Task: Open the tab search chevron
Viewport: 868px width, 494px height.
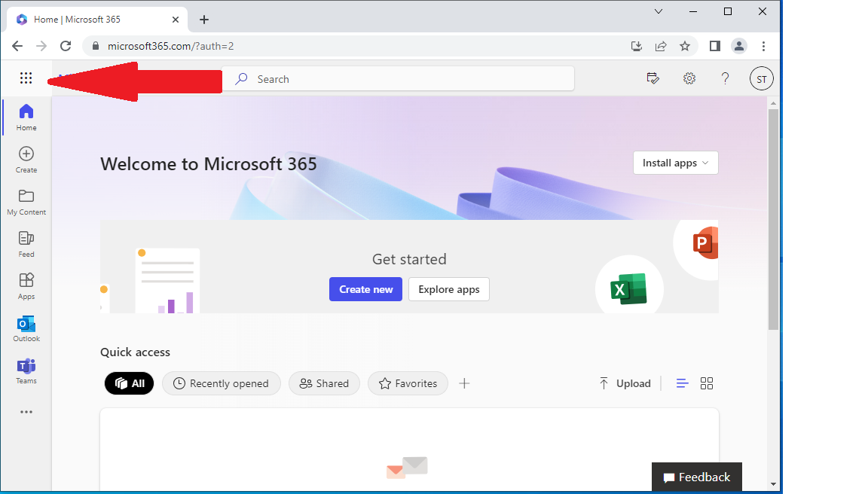Action: [659, 11]
